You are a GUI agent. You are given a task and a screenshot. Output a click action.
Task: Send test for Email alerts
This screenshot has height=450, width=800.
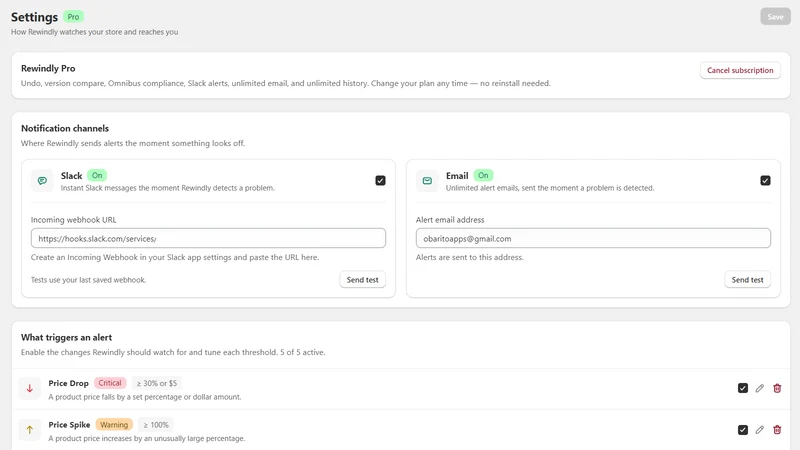(747, 280)
